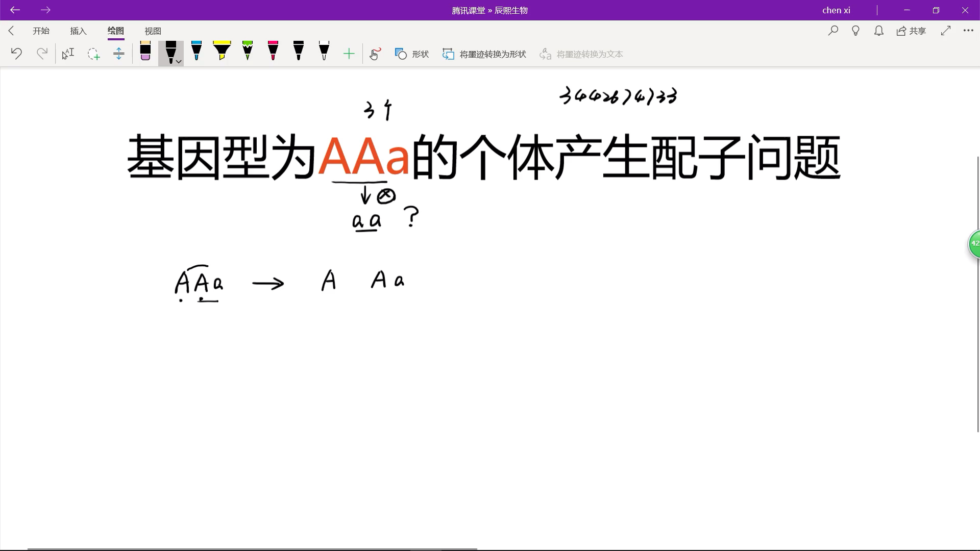The width and height of the screenshot is (980, 551).
Task: Open the more options ellipsis menu
Action: pos(968,31)
